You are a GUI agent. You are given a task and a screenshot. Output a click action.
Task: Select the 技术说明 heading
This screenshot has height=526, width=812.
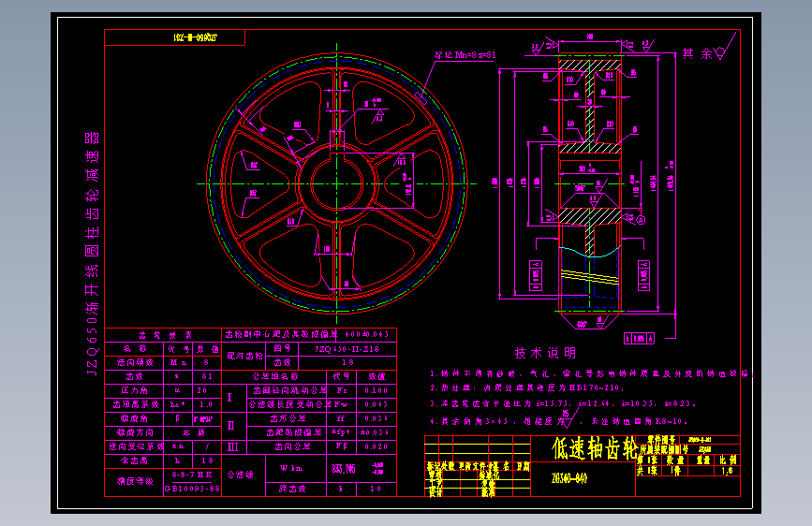point(545,353)
